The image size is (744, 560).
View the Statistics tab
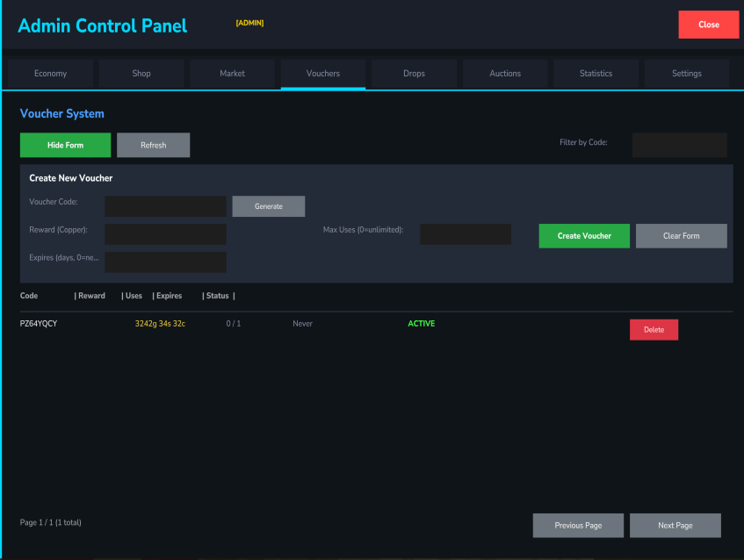[x=596, y=74]
